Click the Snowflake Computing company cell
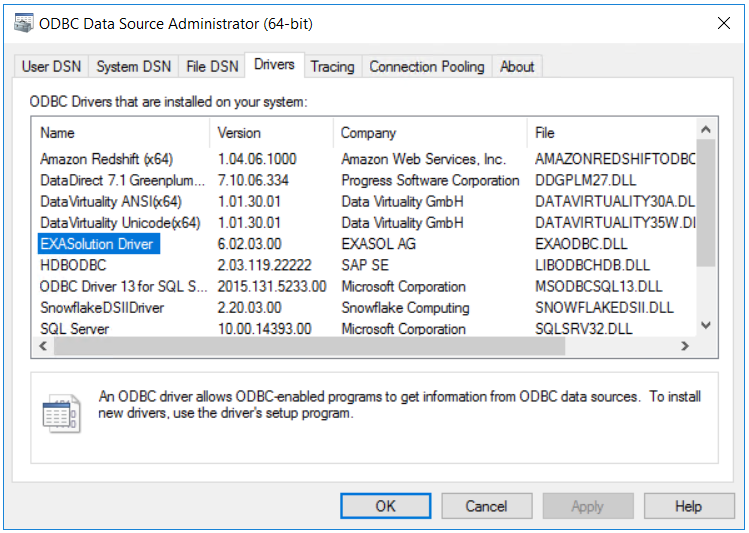 point(405,308)
